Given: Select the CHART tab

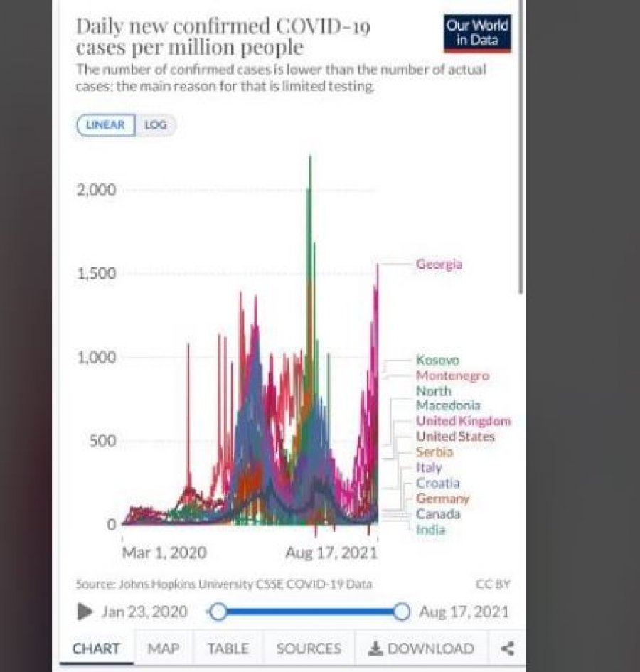Looking at the screenshot, I should [x=96, y=649].
